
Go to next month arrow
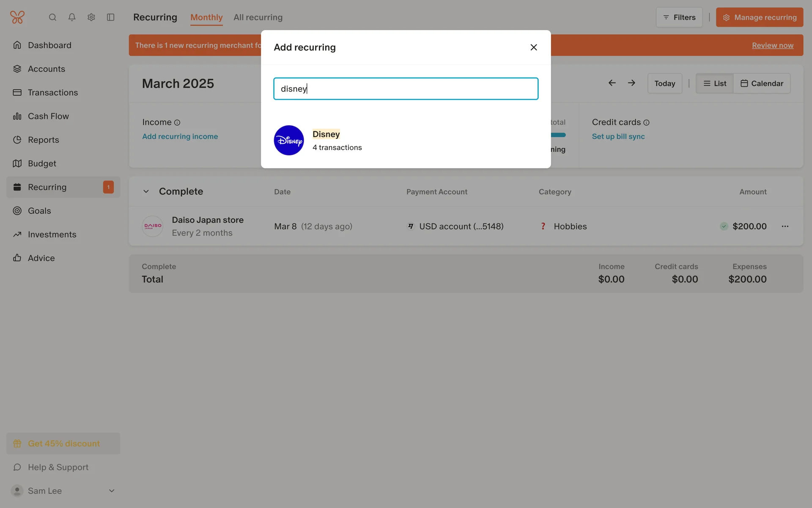(631, 83)
